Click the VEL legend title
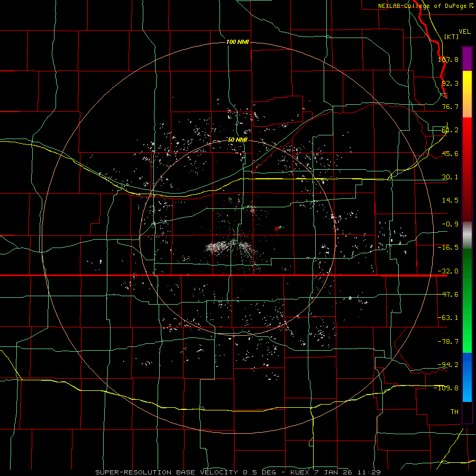 [x=464, y=32]
